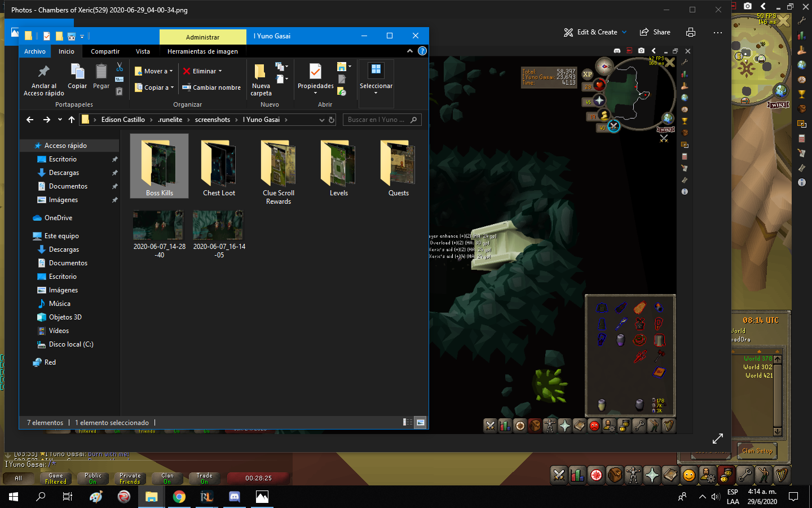The height and width of the screenshot is (508, 812).
Task: Click the Photos print icon
Action: click(x=691, y=32)
